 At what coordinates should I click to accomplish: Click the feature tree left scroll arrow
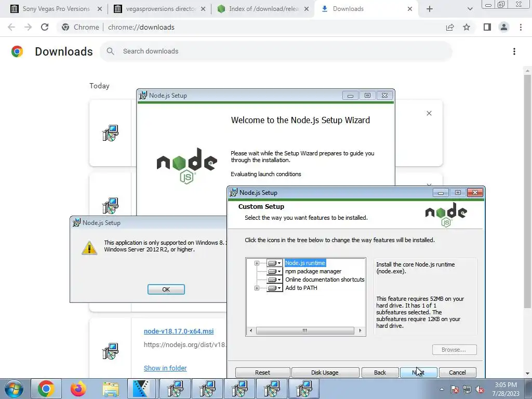coord(251,330)
